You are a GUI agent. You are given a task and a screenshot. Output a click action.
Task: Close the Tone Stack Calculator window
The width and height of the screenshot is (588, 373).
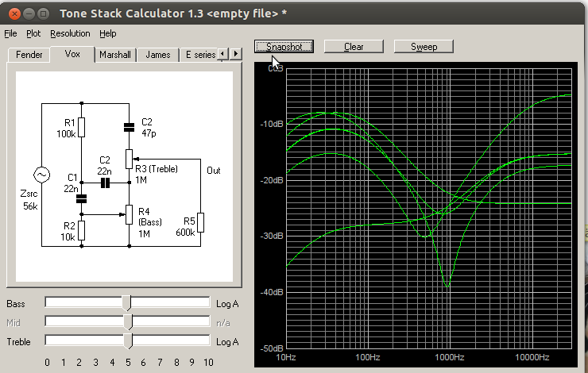click(x=14, y=13)
